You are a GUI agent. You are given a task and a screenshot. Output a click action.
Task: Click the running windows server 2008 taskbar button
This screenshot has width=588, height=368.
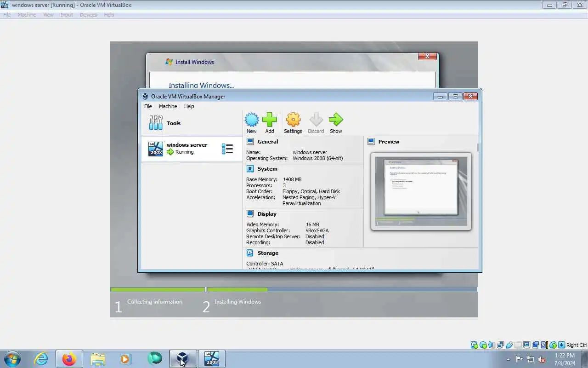point(212,359)
